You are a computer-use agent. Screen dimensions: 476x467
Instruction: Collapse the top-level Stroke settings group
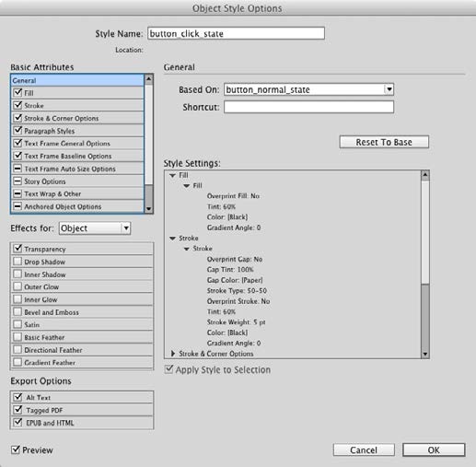173,238
